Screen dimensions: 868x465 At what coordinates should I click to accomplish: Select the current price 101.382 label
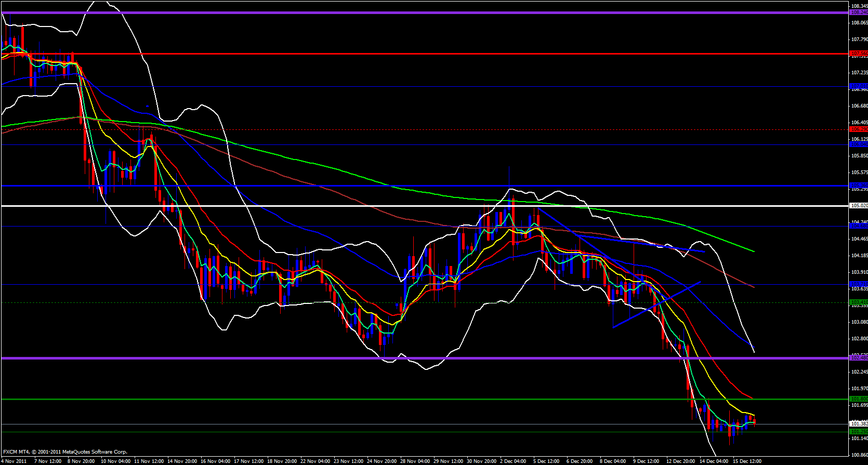[x=858, y=424]
